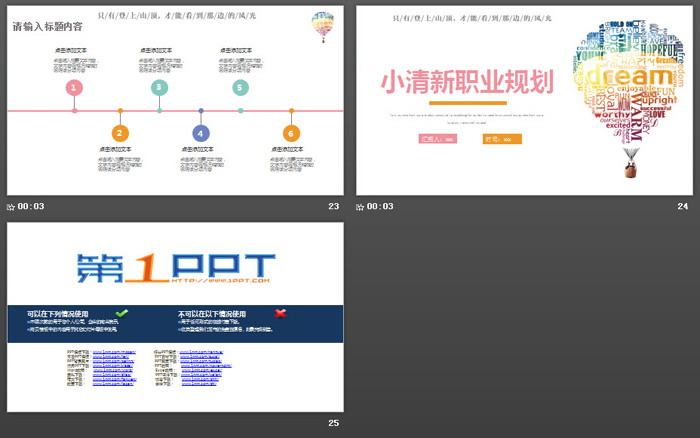Click the 00:03 timing under slide 23
700x438 pixels.
click(x=31, y=206)
